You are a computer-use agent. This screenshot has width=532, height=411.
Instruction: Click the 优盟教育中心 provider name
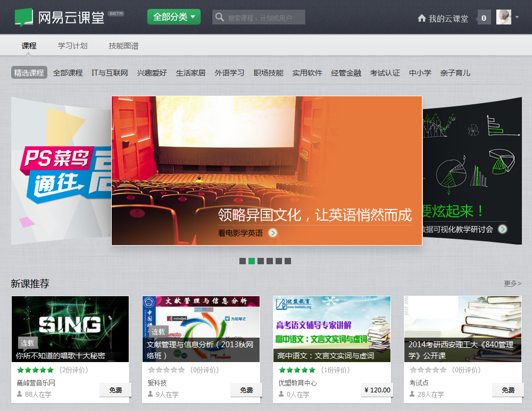click(297, 383)
